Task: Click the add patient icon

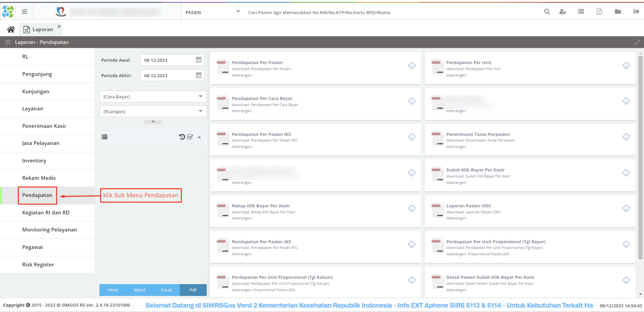Action: pos(562,12)
